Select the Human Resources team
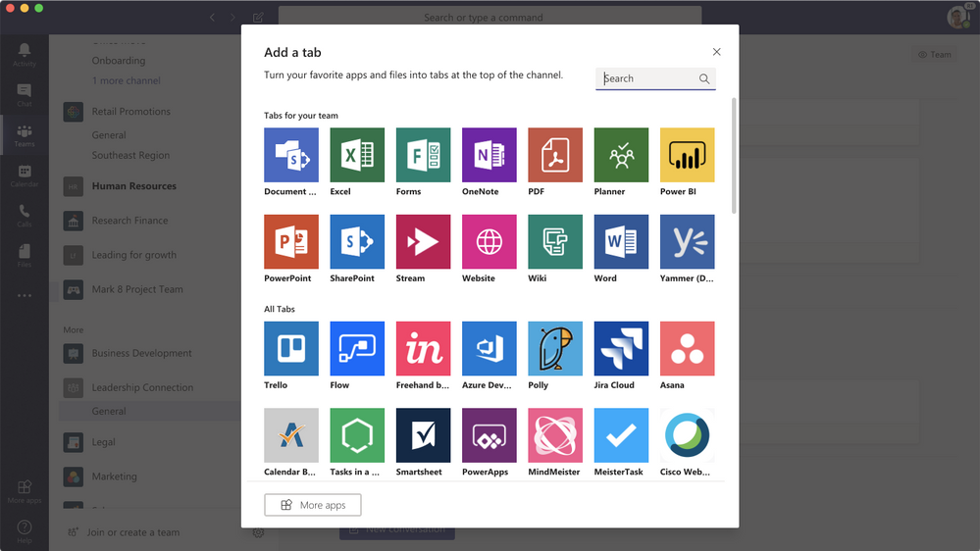The width and height of the screenshot is (980, 551). [x=133, y=186]
